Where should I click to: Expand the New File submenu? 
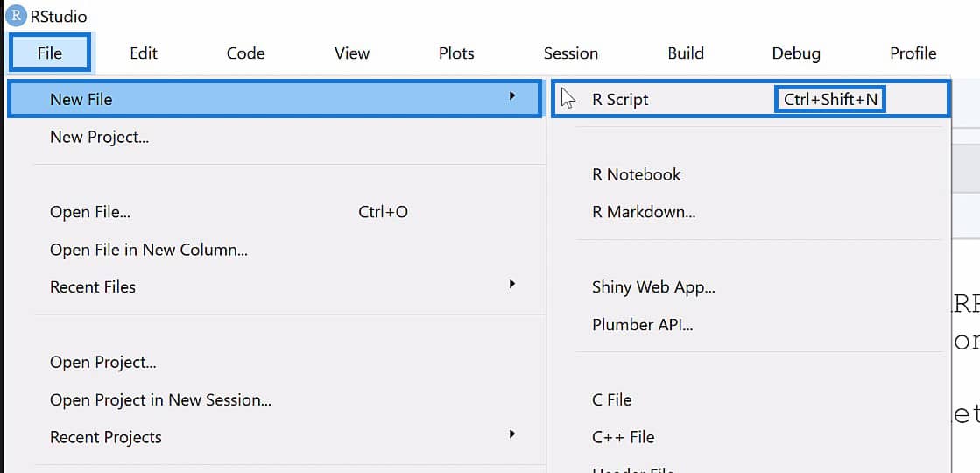[x=274, y=99]
